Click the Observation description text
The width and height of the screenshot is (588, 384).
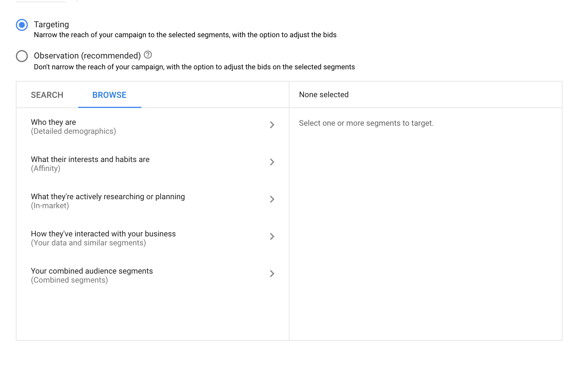(195, 67)
